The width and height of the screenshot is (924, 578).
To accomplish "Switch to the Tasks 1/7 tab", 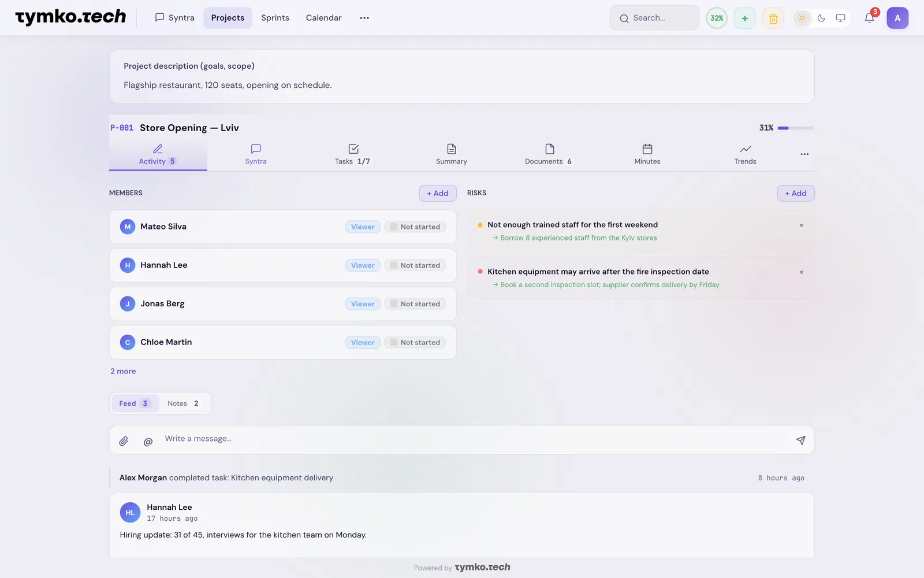I will [353, 154].
